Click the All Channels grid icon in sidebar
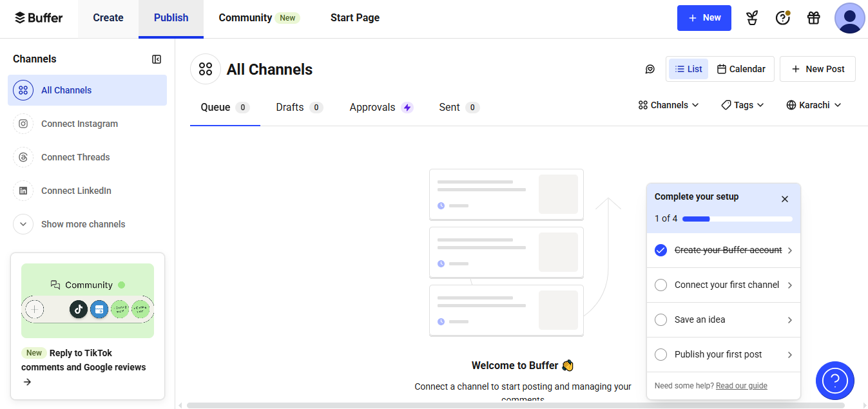The image size is (868, 409). click(x=23, y=90)
